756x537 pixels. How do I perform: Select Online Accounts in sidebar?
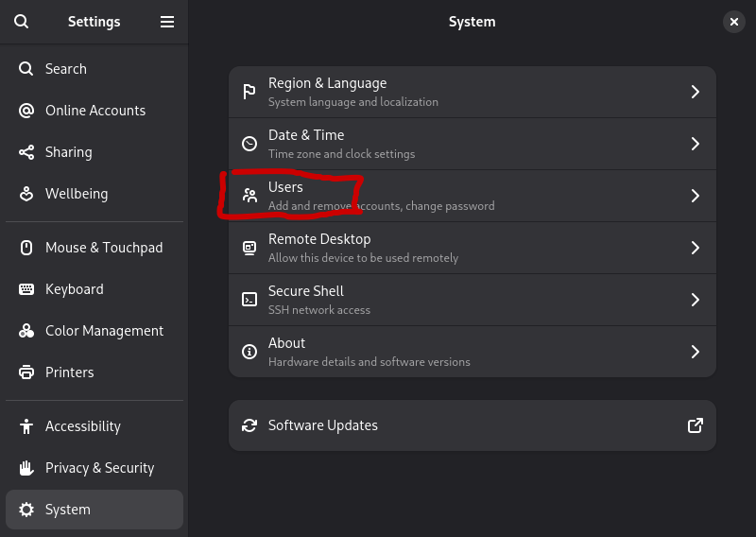94,111
